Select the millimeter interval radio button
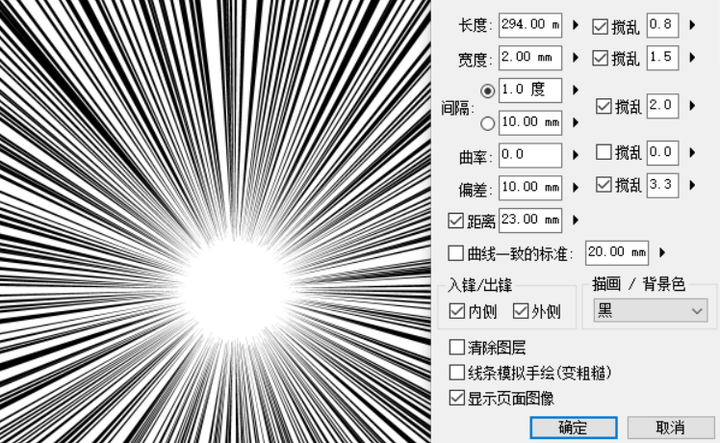This screenshot has height=443, width=720. (x=488, y=123)
